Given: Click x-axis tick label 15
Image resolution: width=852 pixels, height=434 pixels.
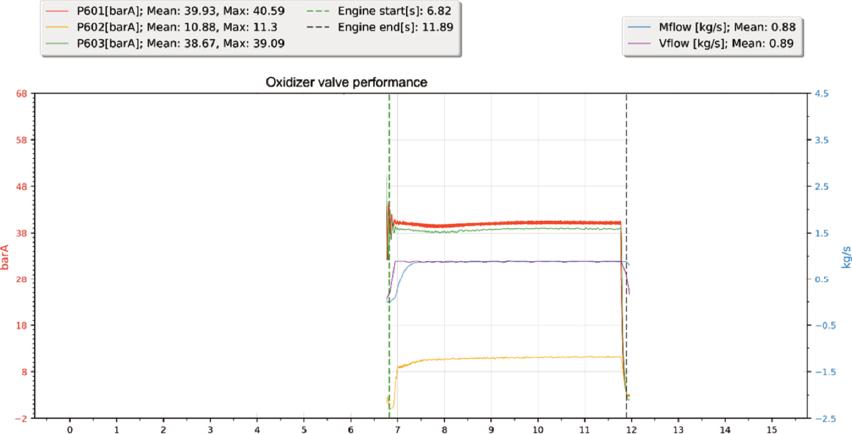Looking at the screenshot, I should pyautogui.click(x=772, y=430).
